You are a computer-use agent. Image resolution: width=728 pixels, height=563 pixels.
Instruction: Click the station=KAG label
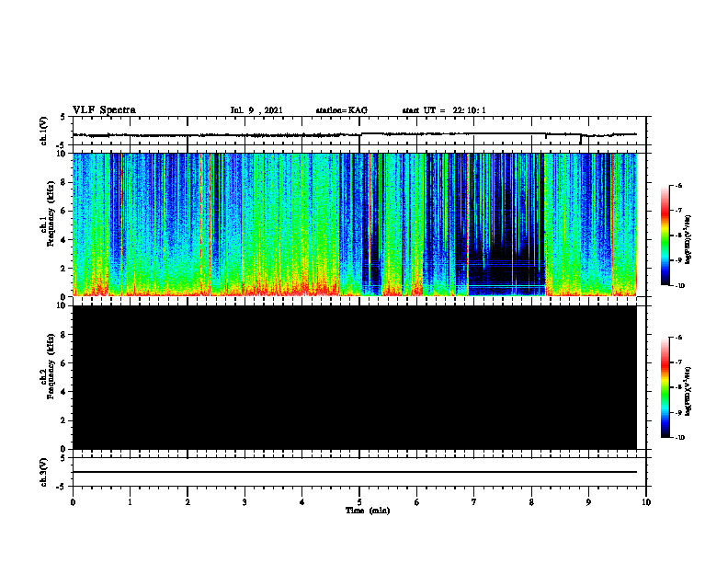341,110
